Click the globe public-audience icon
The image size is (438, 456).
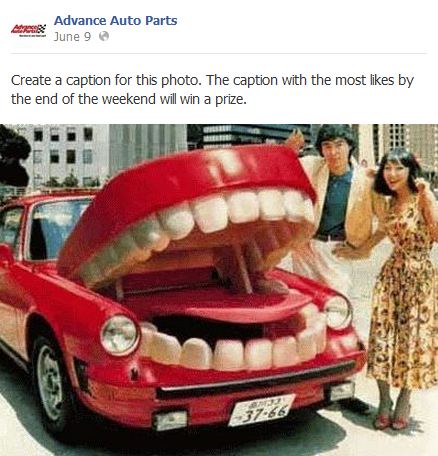point(104,36)
